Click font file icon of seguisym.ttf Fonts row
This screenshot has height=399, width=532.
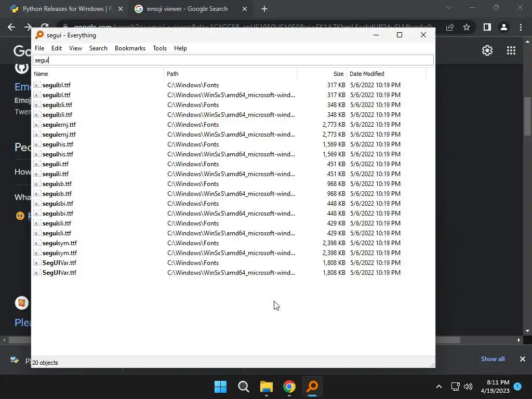[37, 243]
